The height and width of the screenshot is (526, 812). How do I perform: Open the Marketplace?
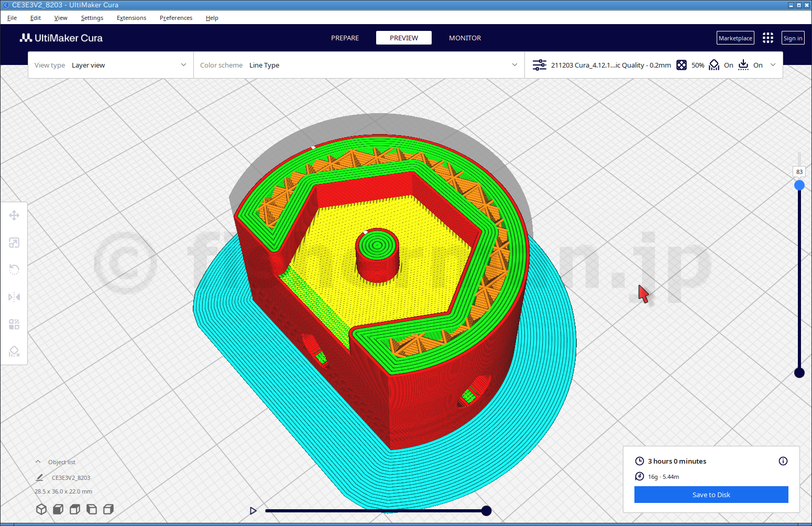[x=736, y=38]
